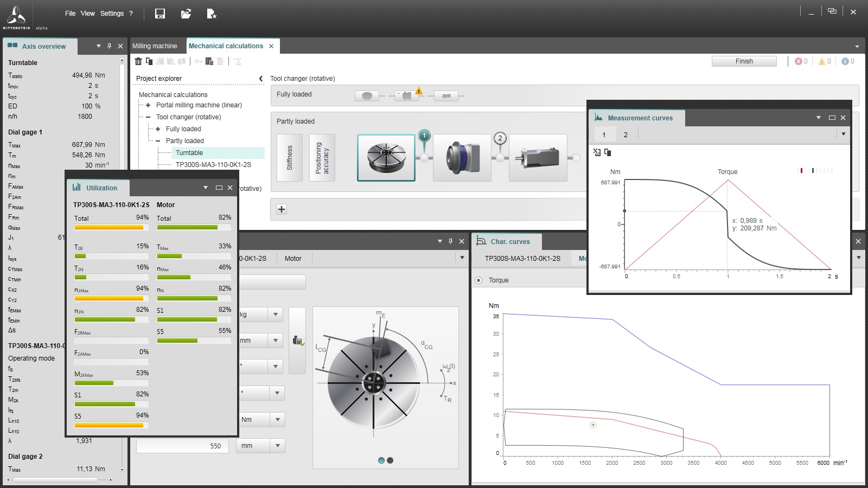Expand Portal milling machine (linear) node
868x488 pixels.
click(148, 105)
